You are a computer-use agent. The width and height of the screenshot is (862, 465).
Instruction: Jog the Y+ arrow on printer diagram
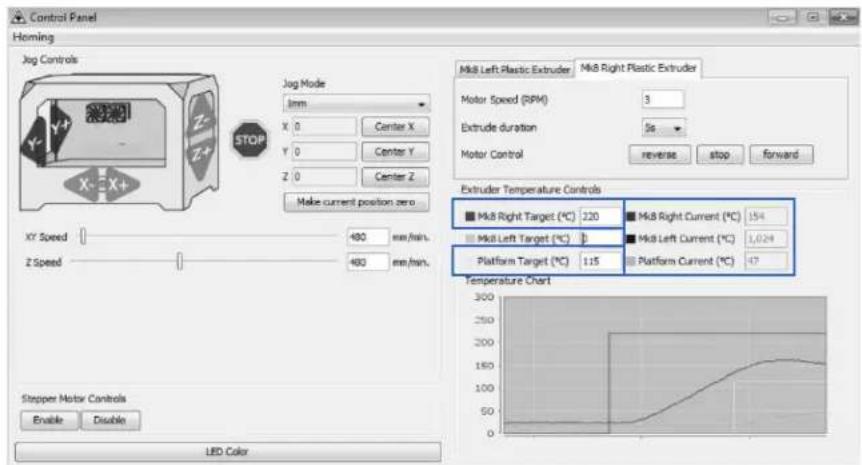click(x=58, y=128)
